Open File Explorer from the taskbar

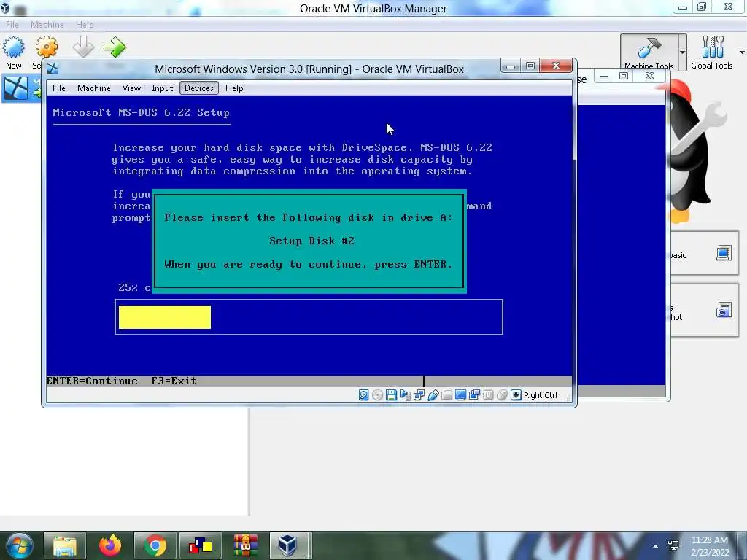pos(65,545)
